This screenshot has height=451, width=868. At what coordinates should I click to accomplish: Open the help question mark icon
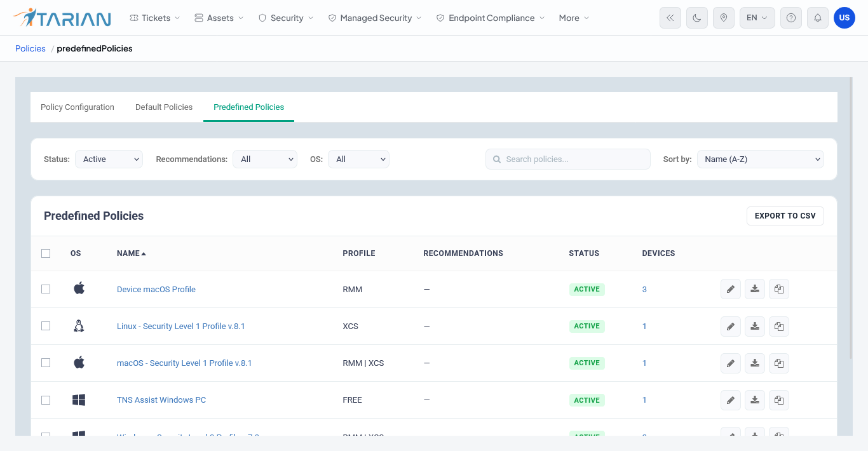tap(791, 18)
